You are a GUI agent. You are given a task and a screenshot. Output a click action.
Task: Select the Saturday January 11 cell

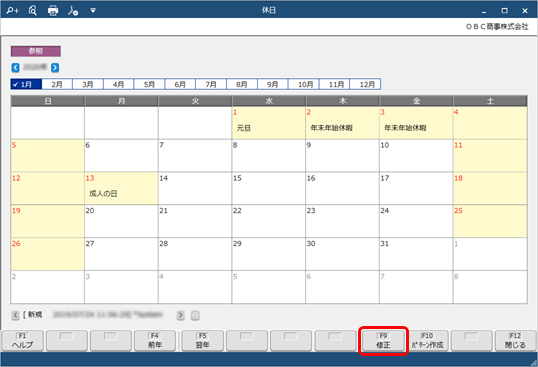pos(490,156)
